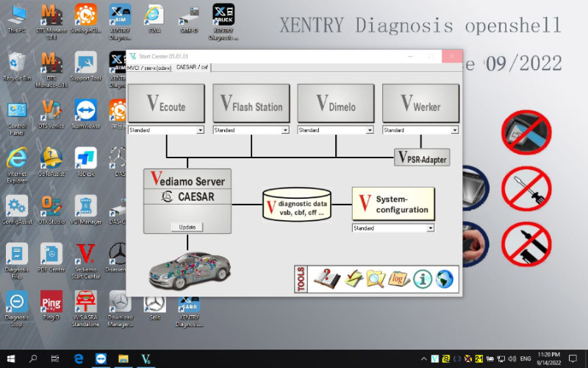Open XENTRY Diagnosis CARS desktop shortcut
The height and width of the screenshot is (368, 588).
click(189, 311)
